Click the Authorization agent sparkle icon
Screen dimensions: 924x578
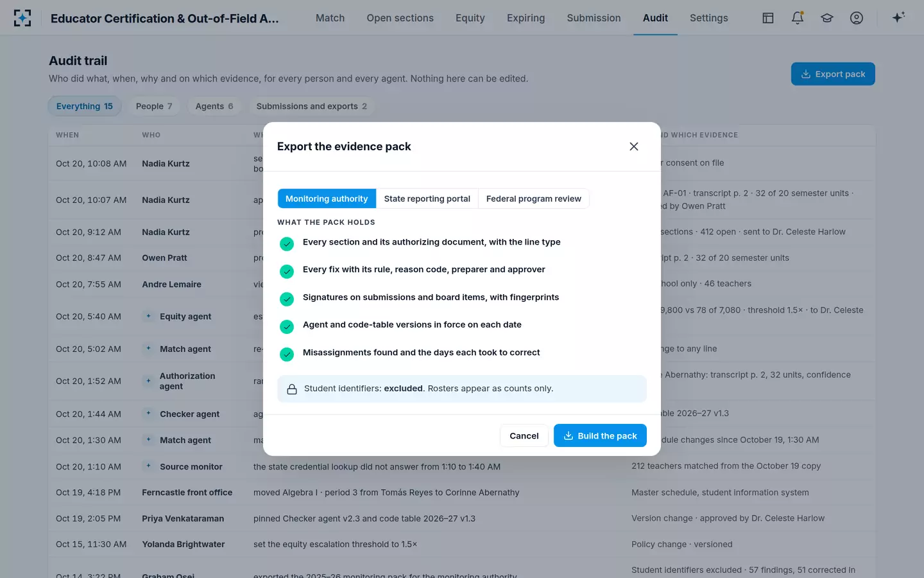[x=148, y=381]
